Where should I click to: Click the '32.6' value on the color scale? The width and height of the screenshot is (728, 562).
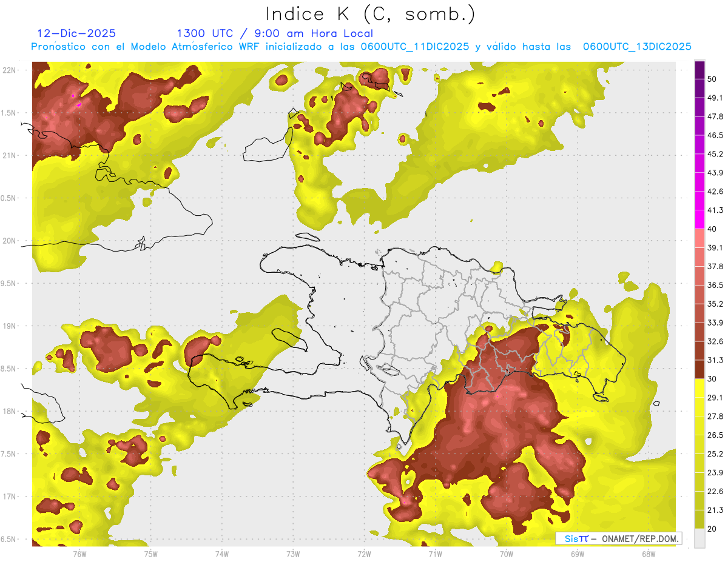point(715,341)
